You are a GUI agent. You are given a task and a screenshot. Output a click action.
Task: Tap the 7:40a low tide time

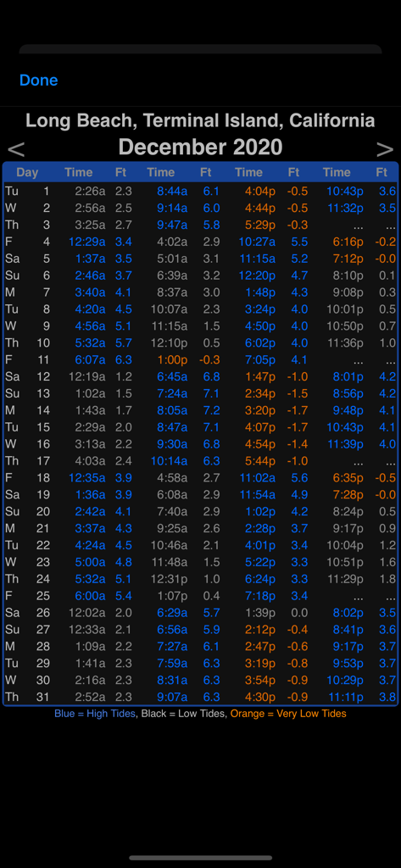172,511
